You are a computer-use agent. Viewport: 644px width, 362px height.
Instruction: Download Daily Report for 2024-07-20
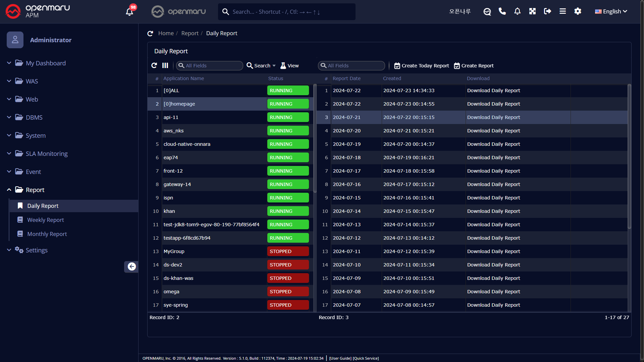tap(493, 131)
